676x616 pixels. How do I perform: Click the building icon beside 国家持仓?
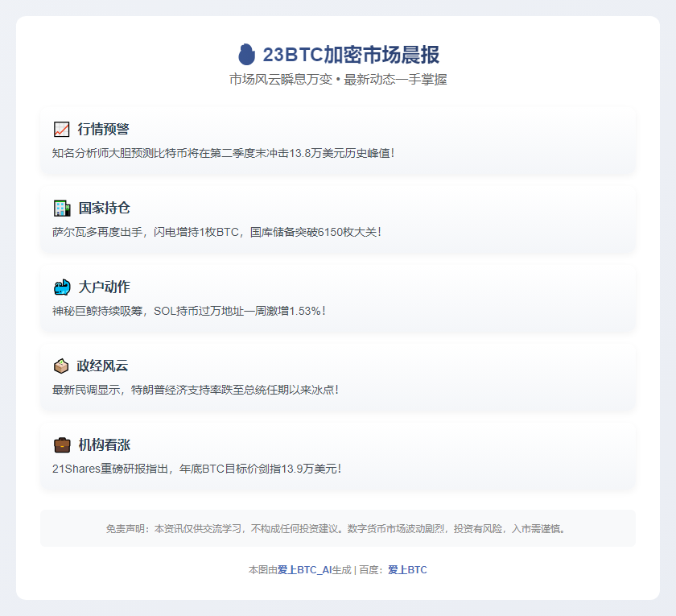point(62,208)
